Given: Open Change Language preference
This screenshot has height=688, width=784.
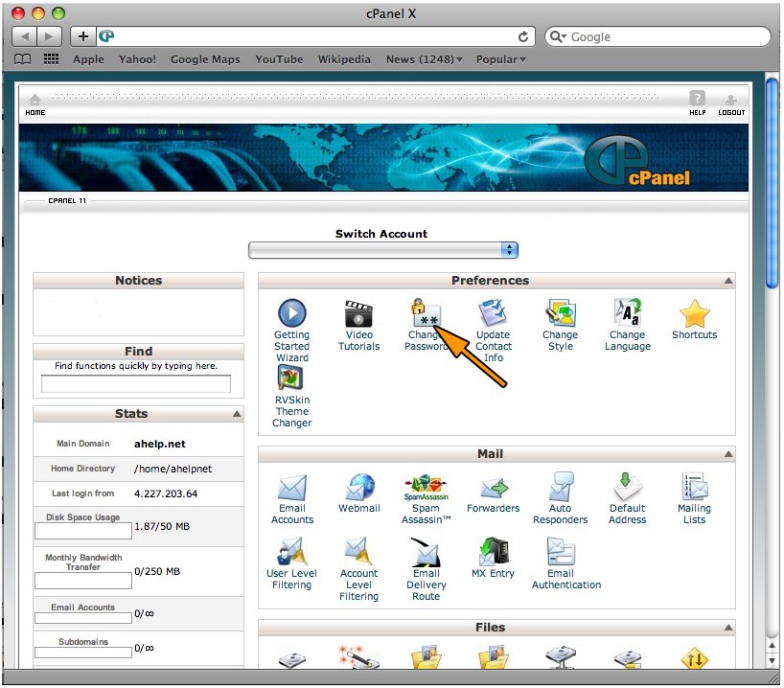Looking at the screenshot, I should (627, 313).
